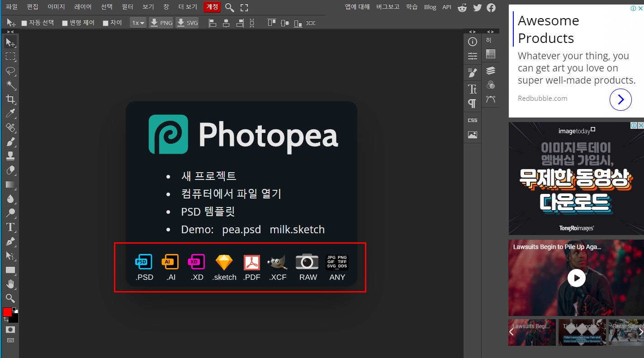Export as PNG button
The height and width of the screenshot is (358, 644).
[x=161, y=23]
